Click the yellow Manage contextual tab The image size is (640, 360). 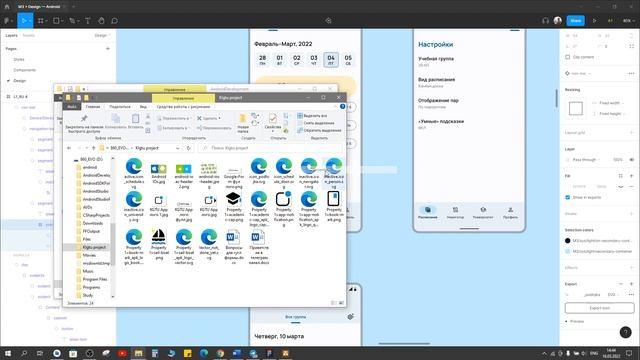click(183, 98)
